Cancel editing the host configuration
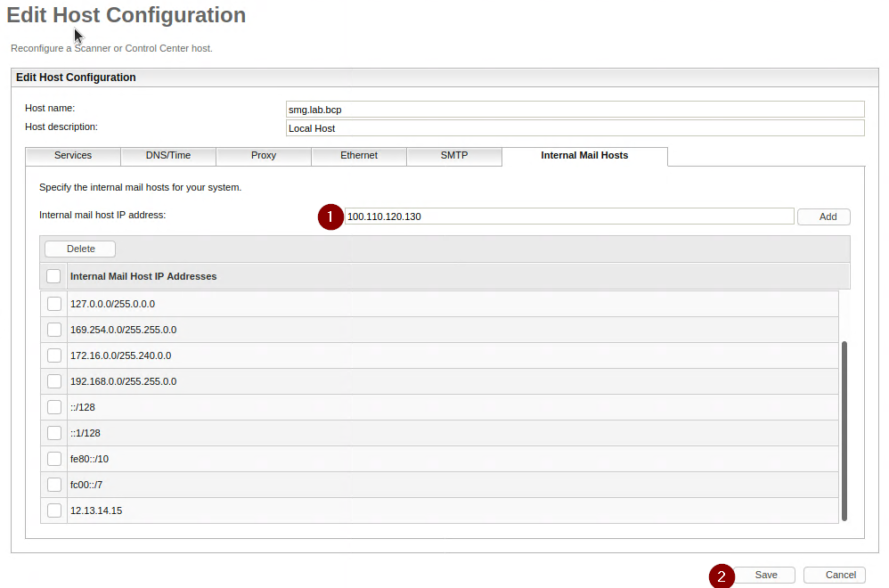This screenshot has height=588, width=889. coord(834,576)
